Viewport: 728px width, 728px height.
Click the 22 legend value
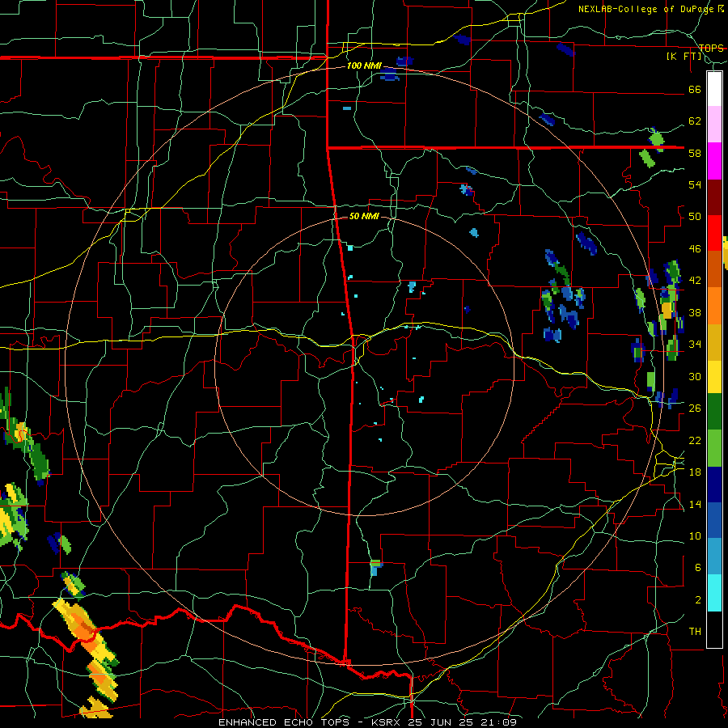[695, 440]
